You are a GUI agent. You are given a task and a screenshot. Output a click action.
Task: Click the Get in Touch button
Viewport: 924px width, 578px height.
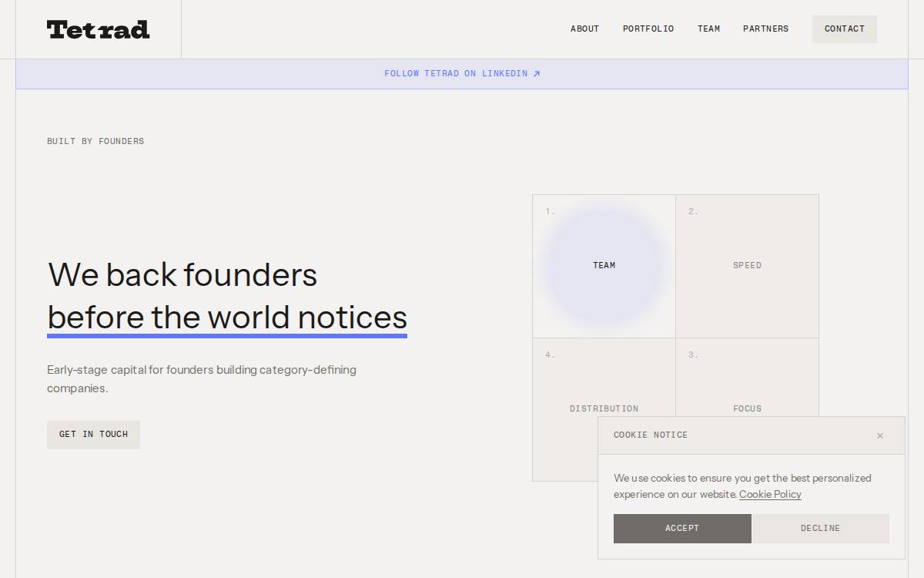click(x=93, y=435)
